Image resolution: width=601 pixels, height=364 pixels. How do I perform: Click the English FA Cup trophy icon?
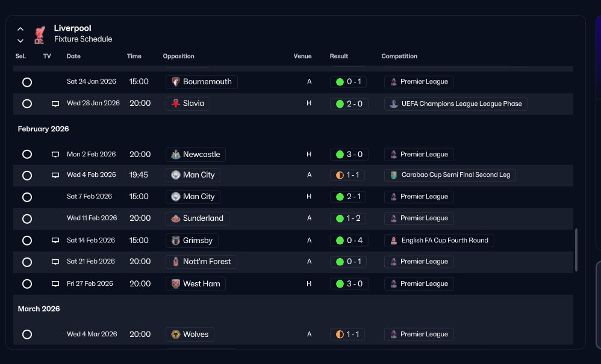394,241
